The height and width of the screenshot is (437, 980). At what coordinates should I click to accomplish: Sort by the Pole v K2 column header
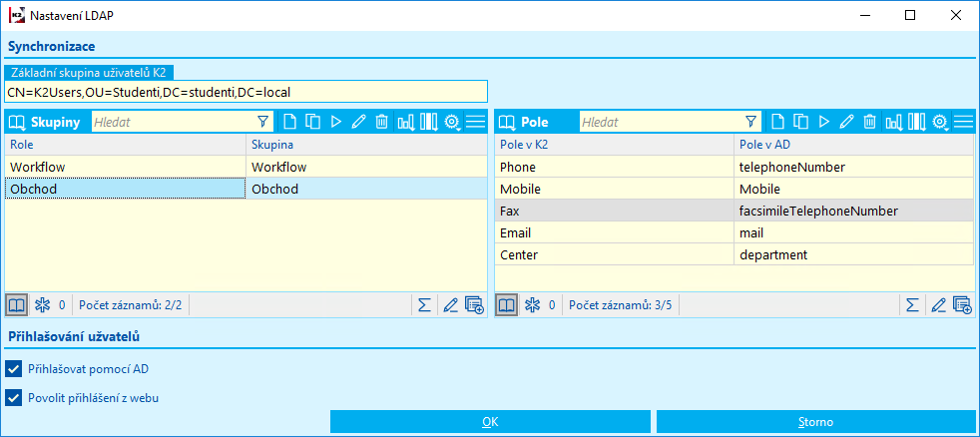click(615, 145)
